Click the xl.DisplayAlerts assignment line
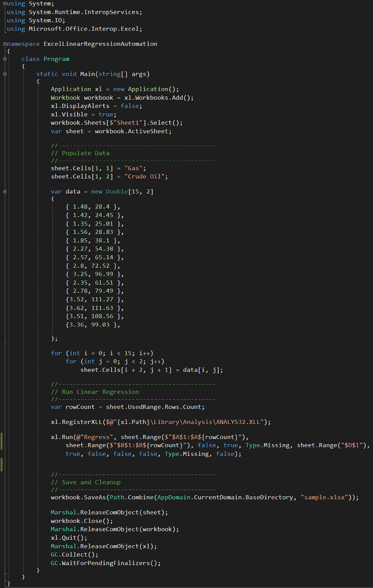This screenshot has width=373, height=588. [96, 106]
